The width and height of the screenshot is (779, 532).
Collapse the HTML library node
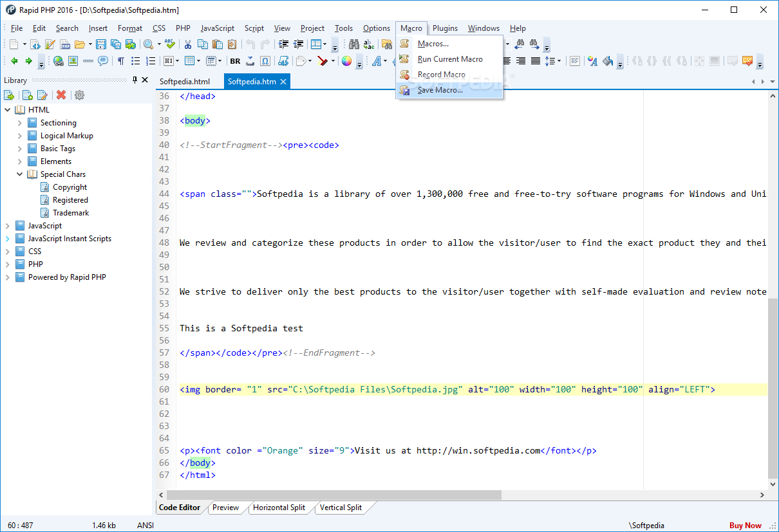pos(8,110)
